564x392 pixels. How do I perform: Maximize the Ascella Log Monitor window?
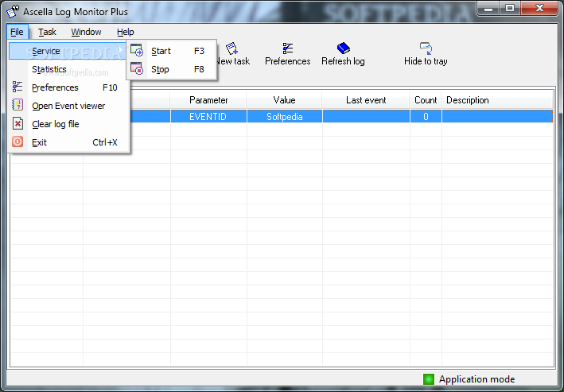click(x=510, y=9)
